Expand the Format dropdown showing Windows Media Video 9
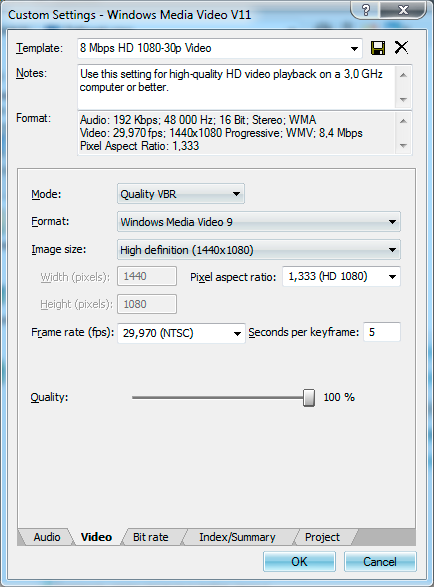This screenshot has width=434, height=587. pyautogui.click(x=259, y=222)
